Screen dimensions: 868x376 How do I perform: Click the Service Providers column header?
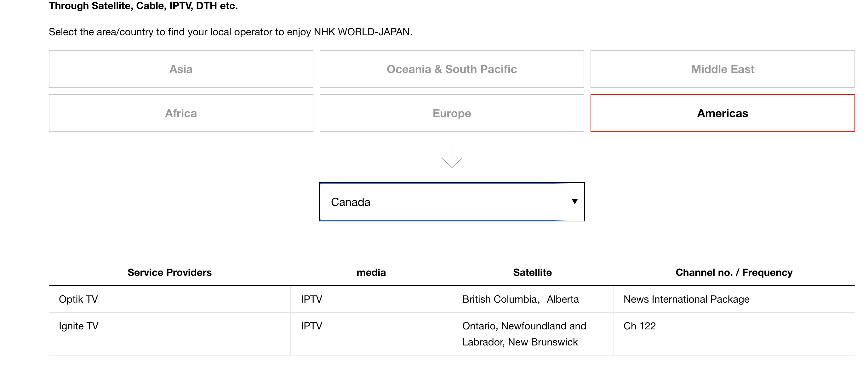point(169,272)
